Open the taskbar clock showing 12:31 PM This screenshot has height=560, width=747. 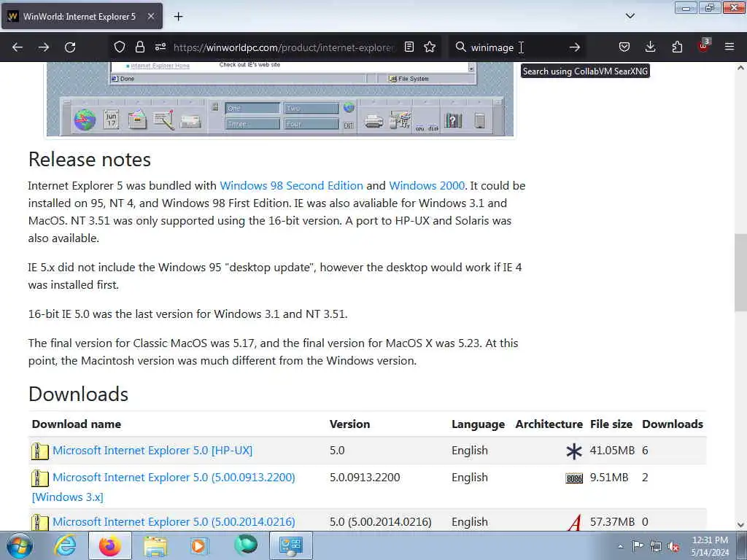[x=710, y=545]
